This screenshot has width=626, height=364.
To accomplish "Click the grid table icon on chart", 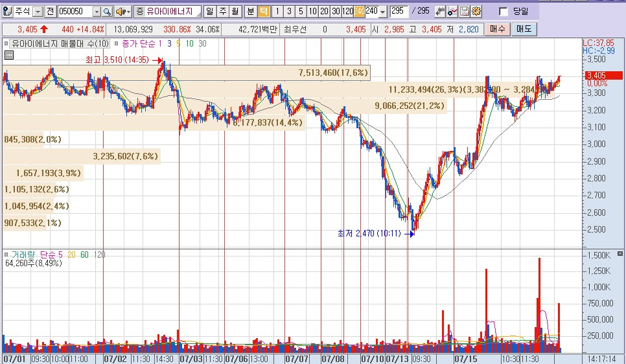I will pyautogui.click(x=8, y=55).
